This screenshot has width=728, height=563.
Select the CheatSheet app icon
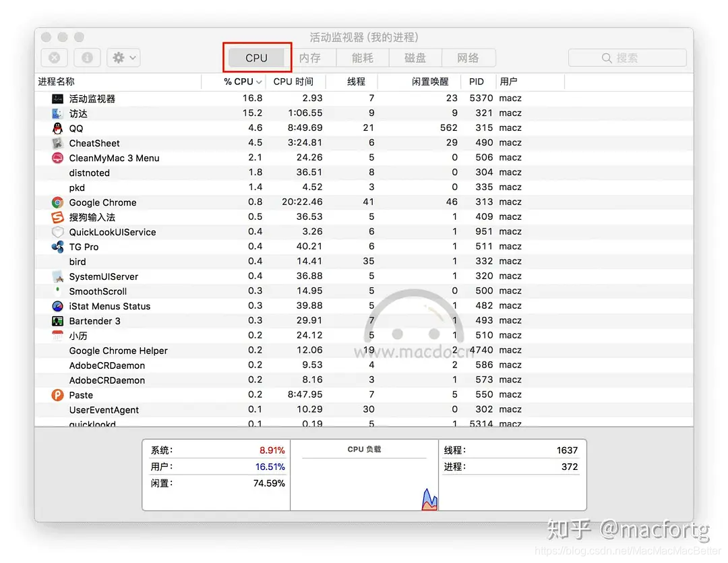point(57,143)
